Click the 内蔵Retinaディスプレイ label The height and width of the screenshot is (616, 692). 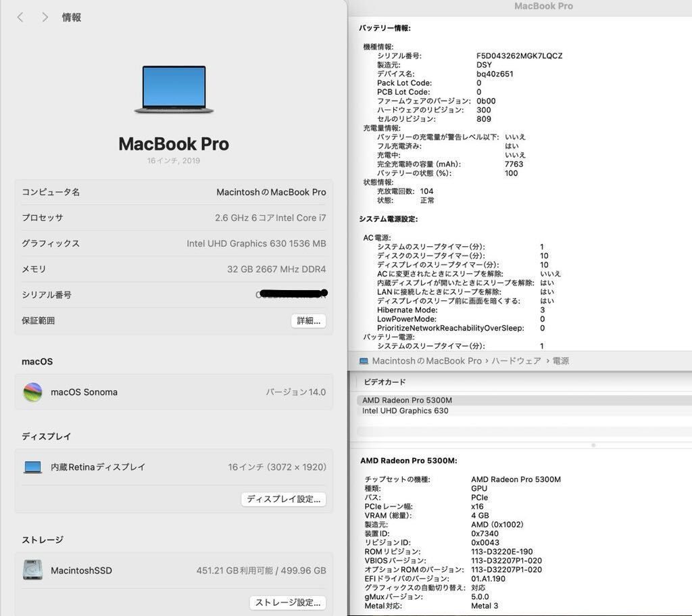(x=98, y=467)
